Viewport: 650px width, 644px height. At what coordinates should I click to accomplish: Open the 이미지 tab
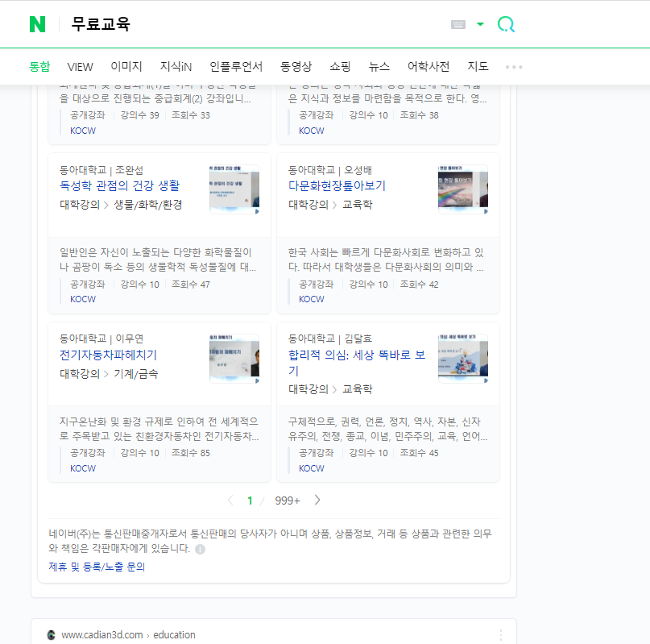pos(126,66)
